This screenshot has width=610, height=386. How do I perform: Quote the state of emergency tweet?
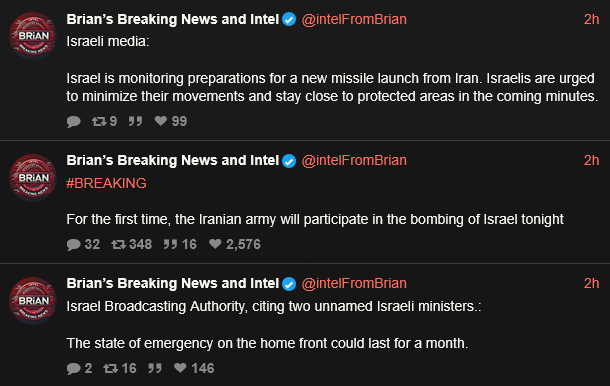click(155, 368)
